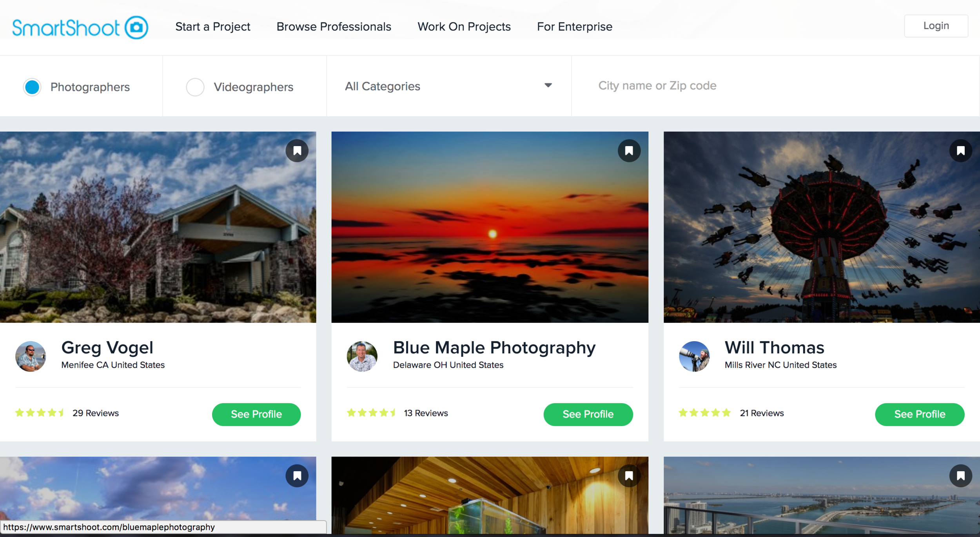Click Mills River NC United States location
Screen dimensions: 980x537
780,365
